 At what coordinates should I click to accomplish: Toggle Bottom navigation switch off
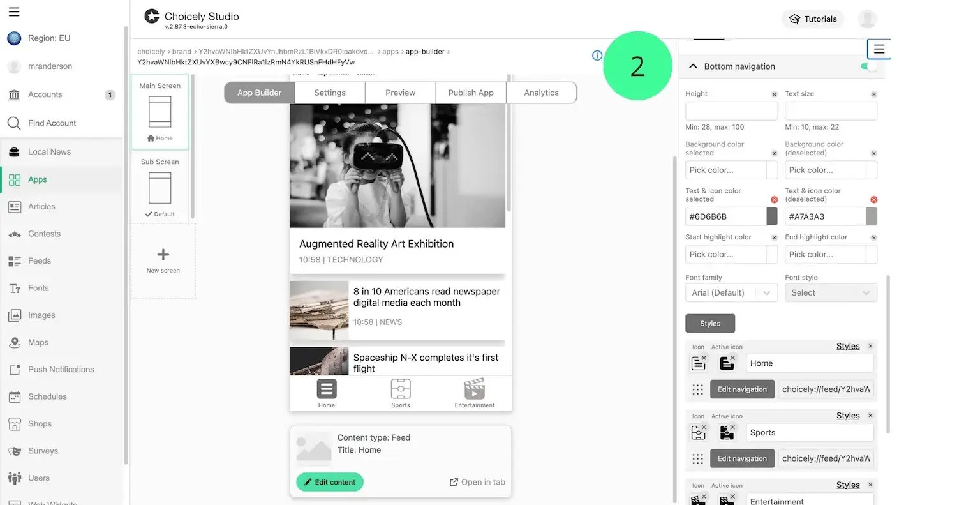(x=868, y=66)
